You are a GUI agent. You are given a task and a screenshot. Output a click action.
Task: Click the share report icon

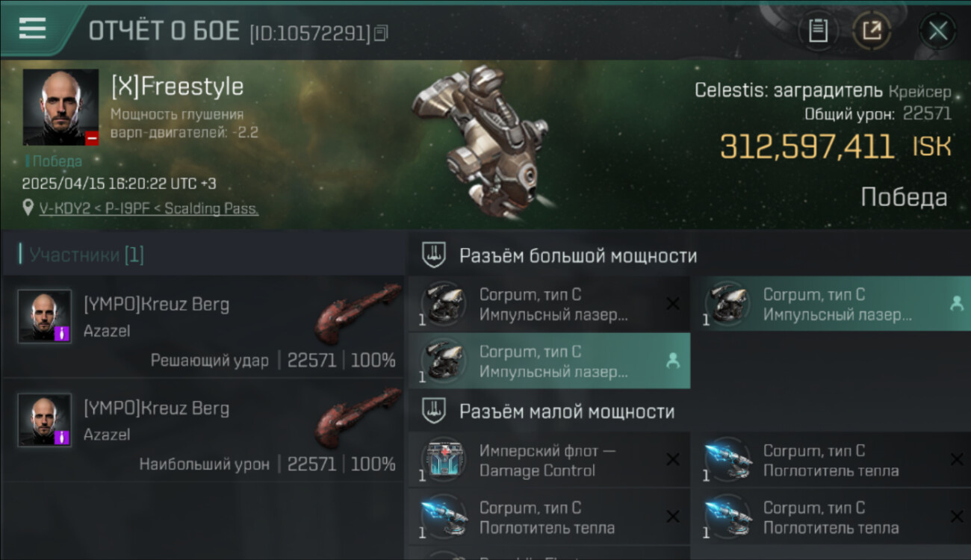(x=872, y=31)
